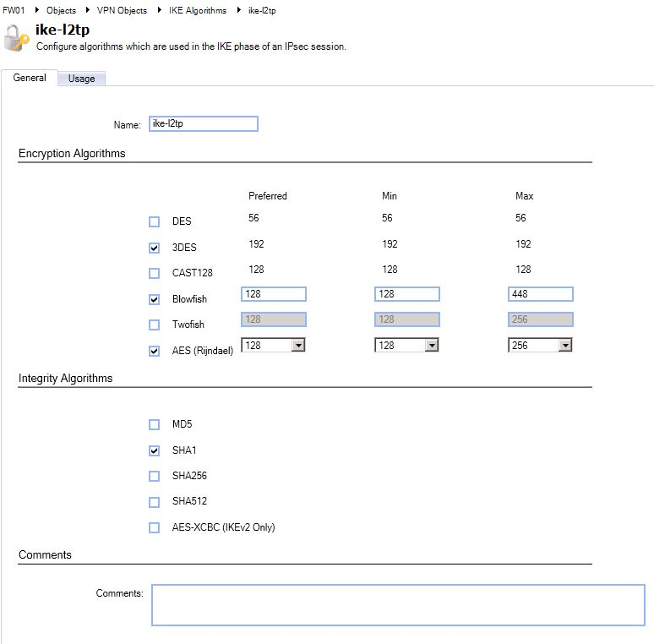Enable Twofish encryption checkbox
The image size is (654, 644).
tap(154, 325)
